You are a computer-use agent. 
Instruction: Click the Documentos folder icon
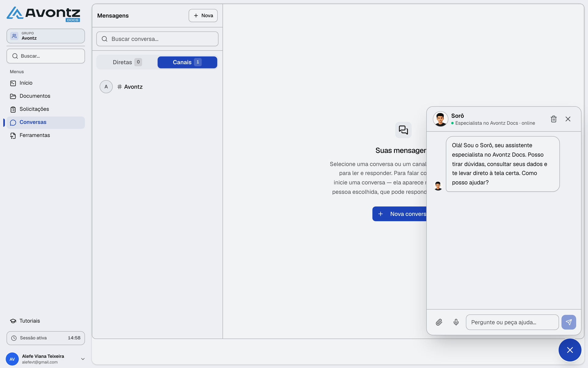coord(13,96)
